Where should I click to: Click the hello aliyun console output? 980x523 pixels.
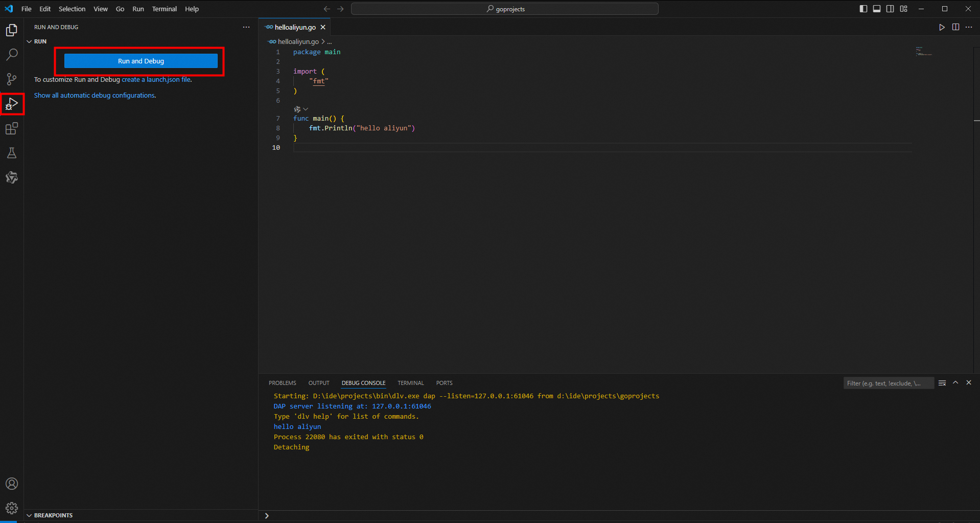tap(297, 427)
